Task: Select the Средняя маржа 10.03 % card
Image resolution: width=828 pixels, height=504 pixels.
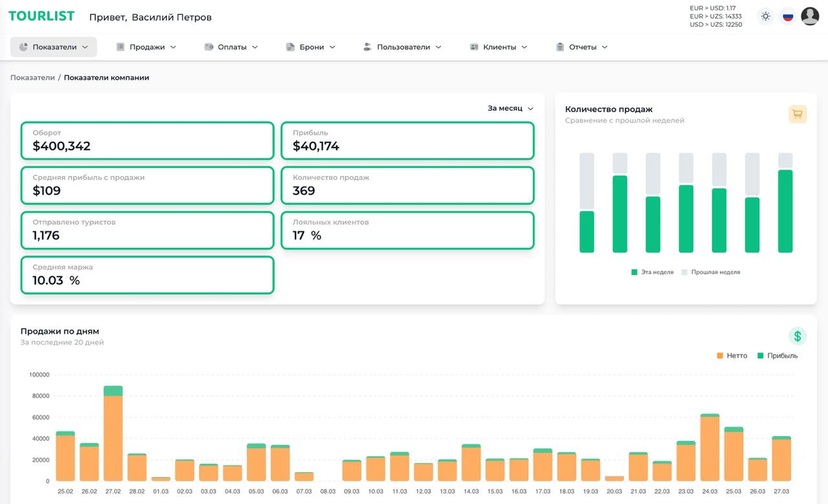Action: tap(147, 275)
